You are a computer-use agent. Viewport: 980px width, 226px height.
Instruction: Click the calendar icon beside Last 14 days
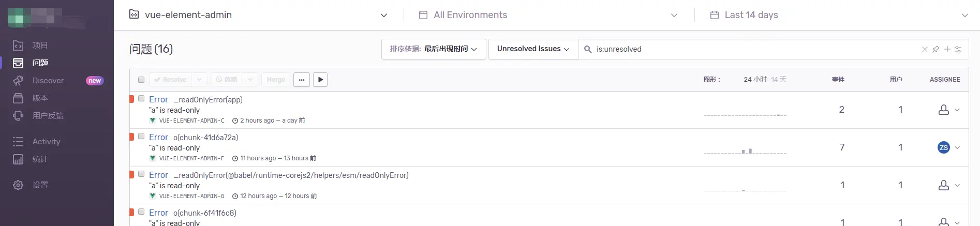[x=715, y=15]
